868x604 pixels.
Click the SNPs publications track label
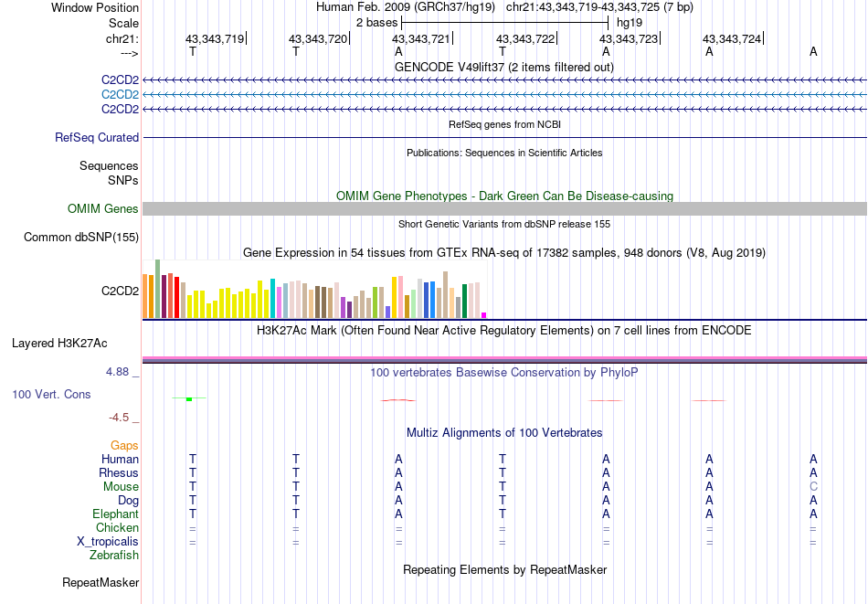click(123, 180)
